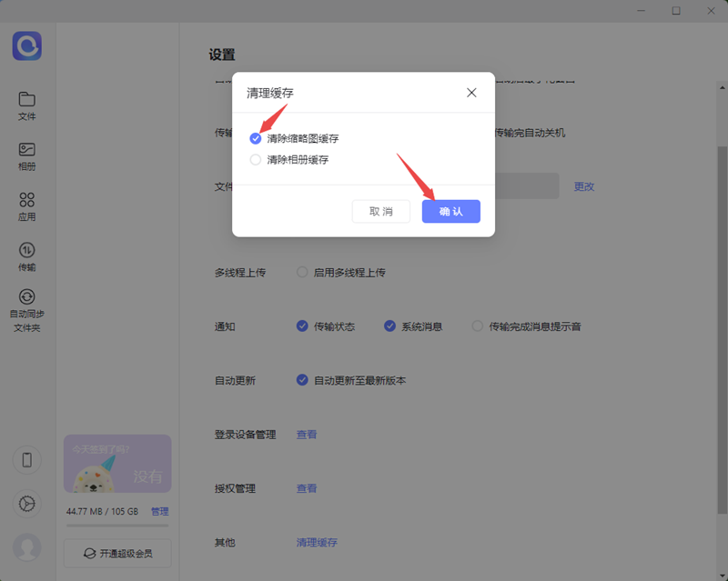728x581 pixels.
Task: Click the 开通超级会员 membership button
Action: [x=116, y=553]
